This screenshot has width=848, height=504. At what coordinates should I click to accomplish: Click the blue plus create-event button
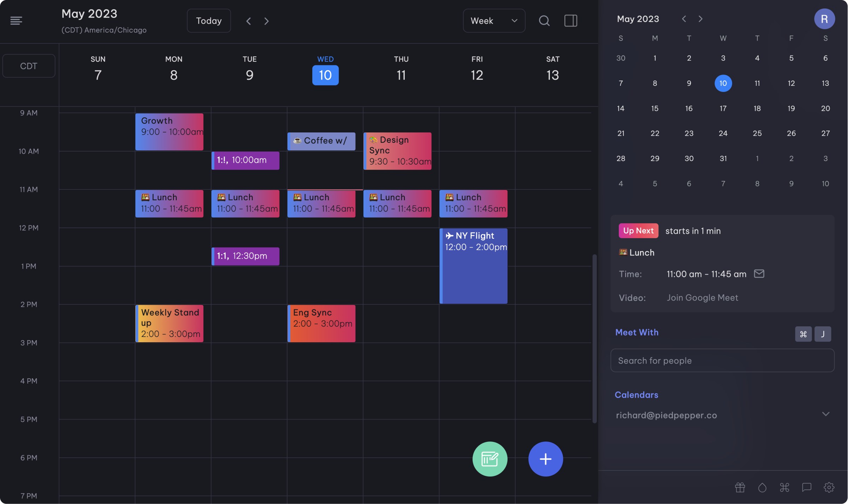pos(545,459)
